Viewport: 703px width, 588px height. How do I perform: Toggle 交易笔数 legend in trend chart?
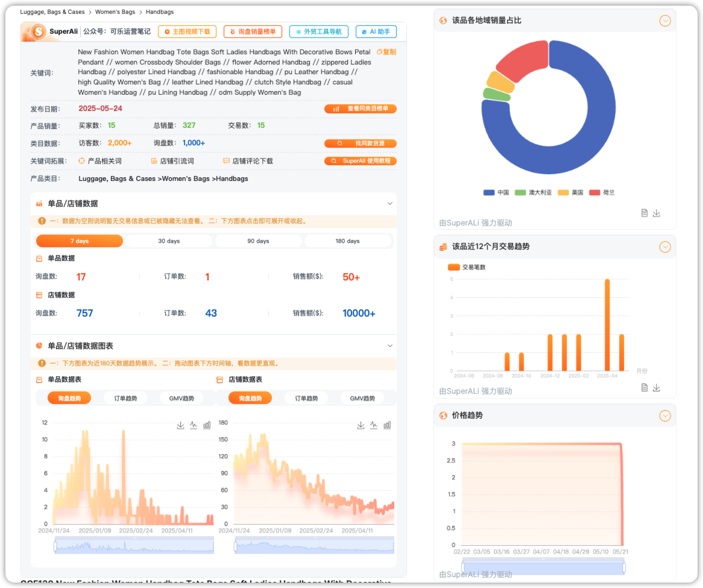click(467, 267)
